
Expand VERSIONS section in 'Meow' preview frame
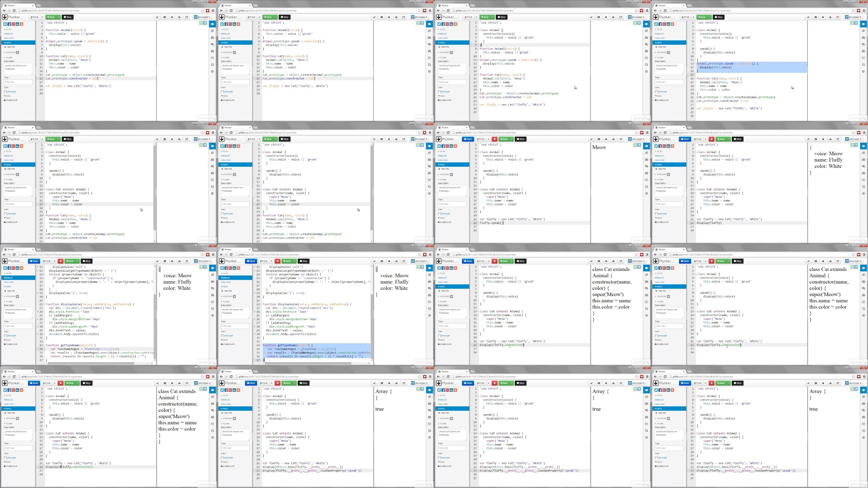[445, 174]
